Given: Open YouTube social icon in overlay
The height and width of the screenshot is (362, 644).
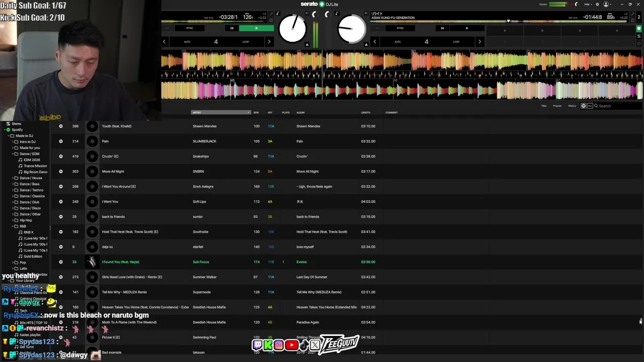Looking at the screenshot, I should point(291,345).
